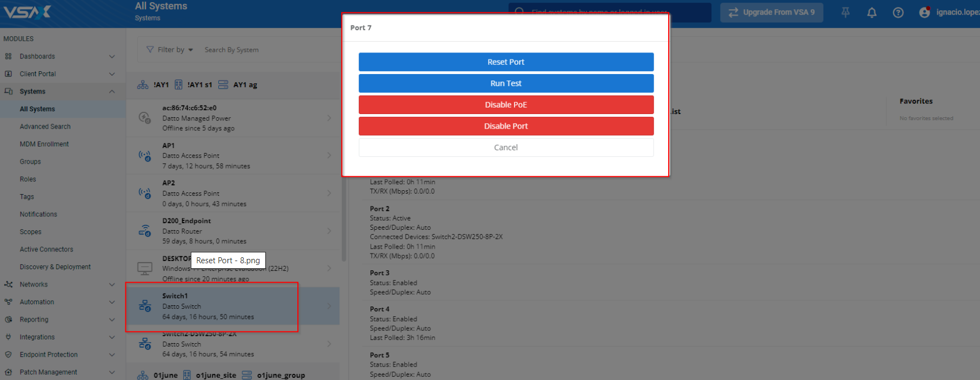Screen dimensions: 980x380
Task: Select the Switch1 Datto Switch row
Action: [233, 306]
